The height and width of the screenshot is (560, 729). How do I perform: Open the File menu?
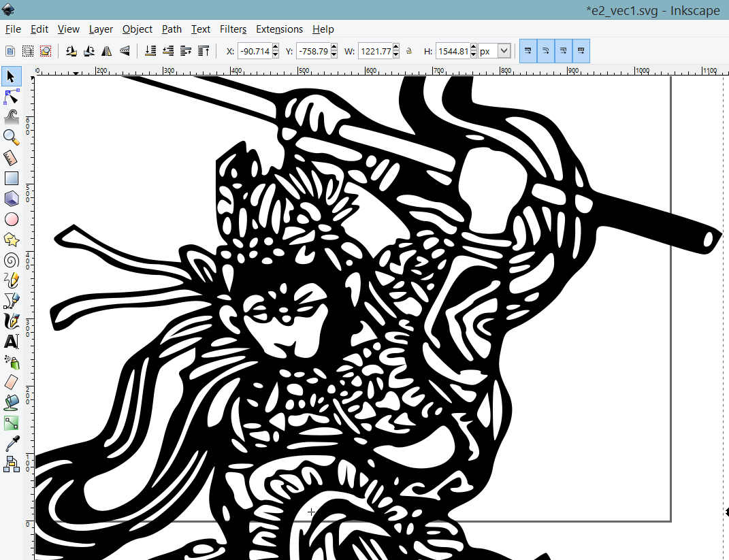[13, 29]
